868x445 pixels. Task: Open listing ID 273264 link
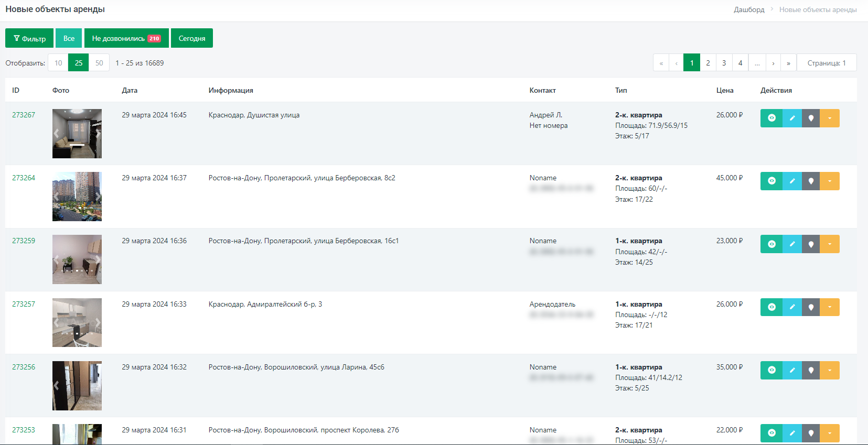[x=24, y=178]
